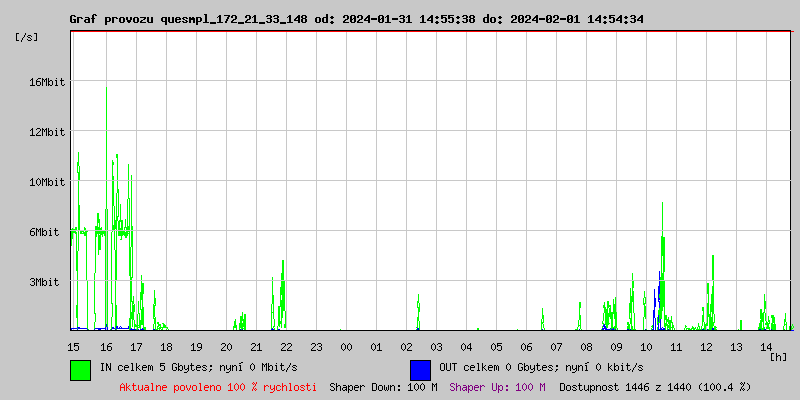
Task: Click the 16Mbit y-axis label
Action: 47,82
